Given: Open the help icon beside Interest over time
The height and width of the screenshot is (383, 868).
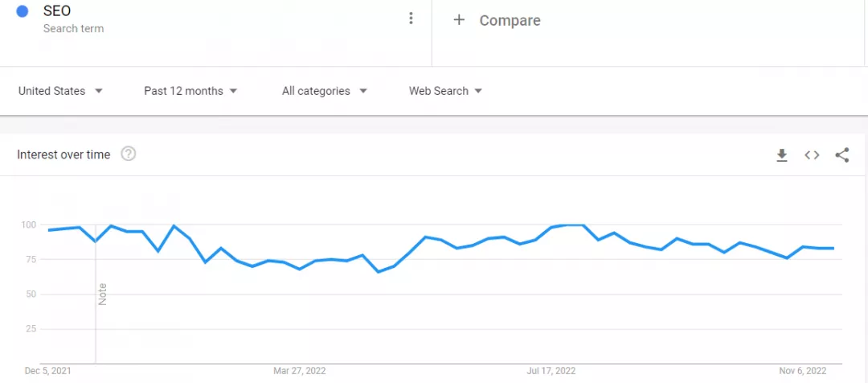Looking at the screenshot, I should tap(129, 154).
